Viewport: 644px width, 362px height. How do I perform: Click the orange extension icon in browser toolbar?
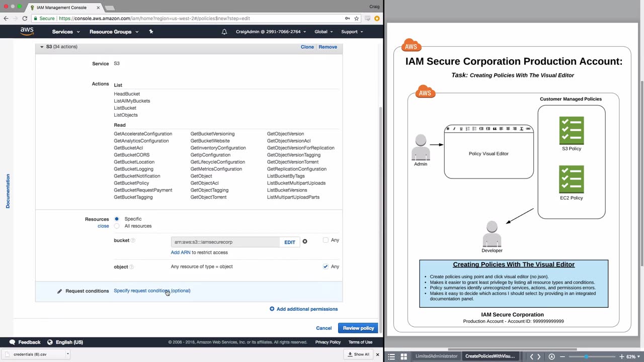click(377, 18)
